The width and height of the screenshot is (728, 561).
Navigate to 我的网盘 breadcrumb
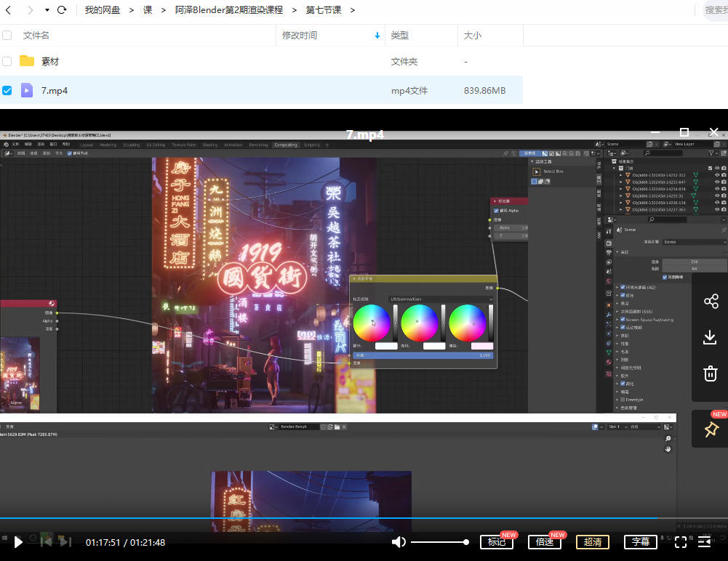(x=102, y=9)
